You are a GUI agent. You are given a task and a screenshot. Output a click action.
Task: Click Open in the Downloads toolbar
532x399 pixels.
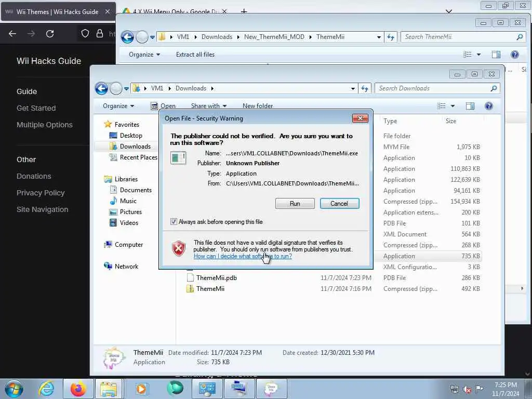(163, 106)
